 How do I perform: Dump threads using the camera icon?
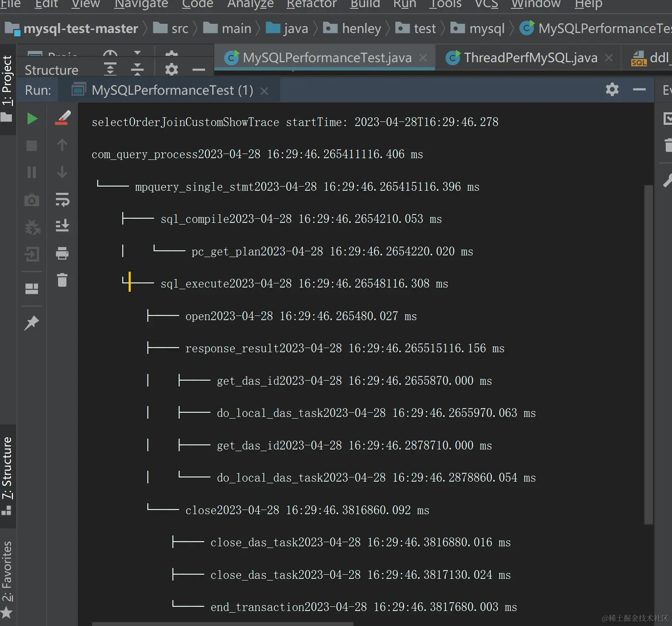click(32, 200)
